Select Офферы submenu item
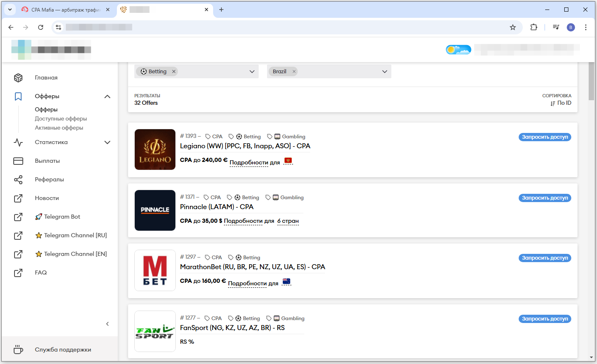The height and width of the screenshot is (364, 597). coord(46,110)
